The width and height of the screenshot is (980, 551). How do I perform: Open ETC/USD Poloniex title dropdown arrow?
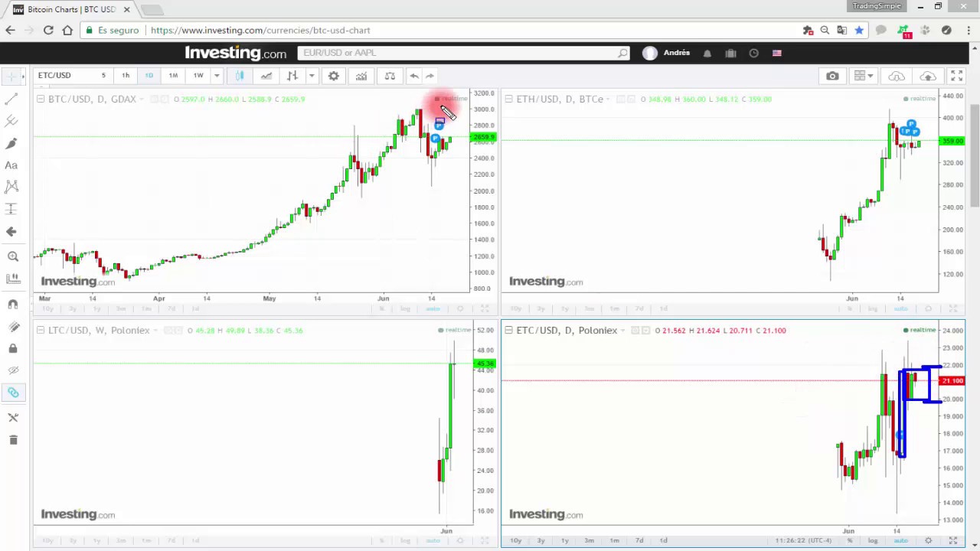click(x=622, y=331)
